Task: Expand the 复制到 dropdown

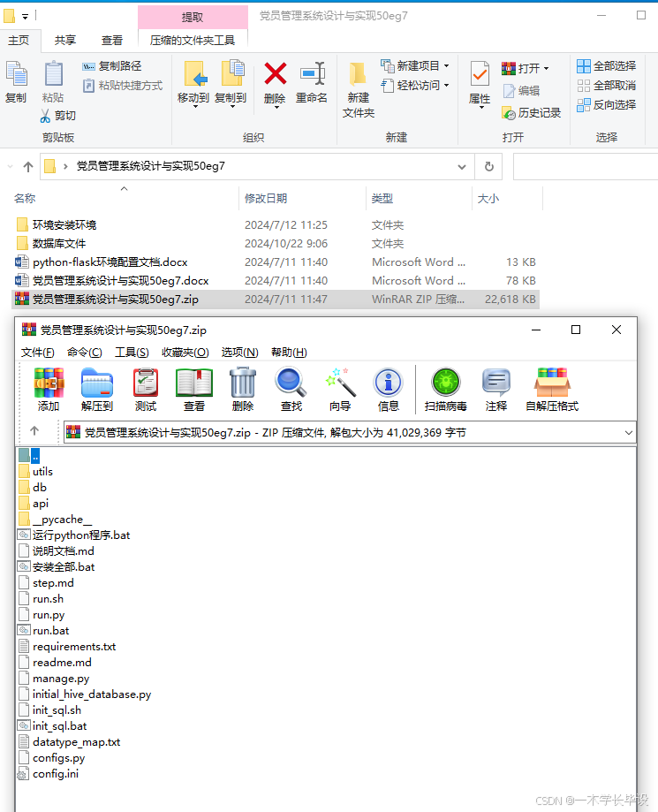Action: (x=232, y=107)
